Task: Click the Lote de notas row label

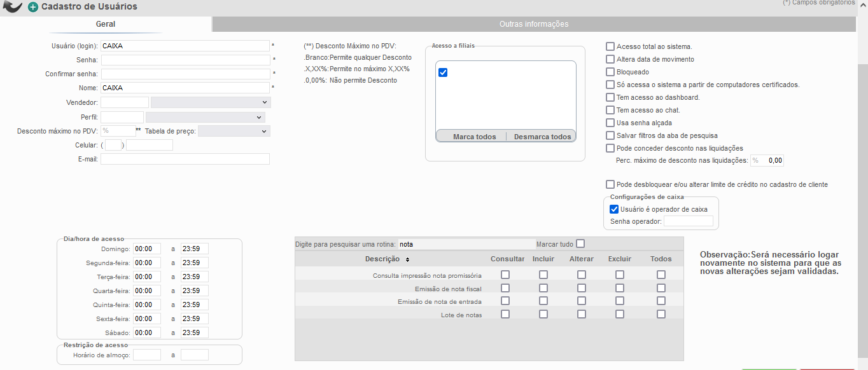Action: pyautogui.click(x=461, y=315)
